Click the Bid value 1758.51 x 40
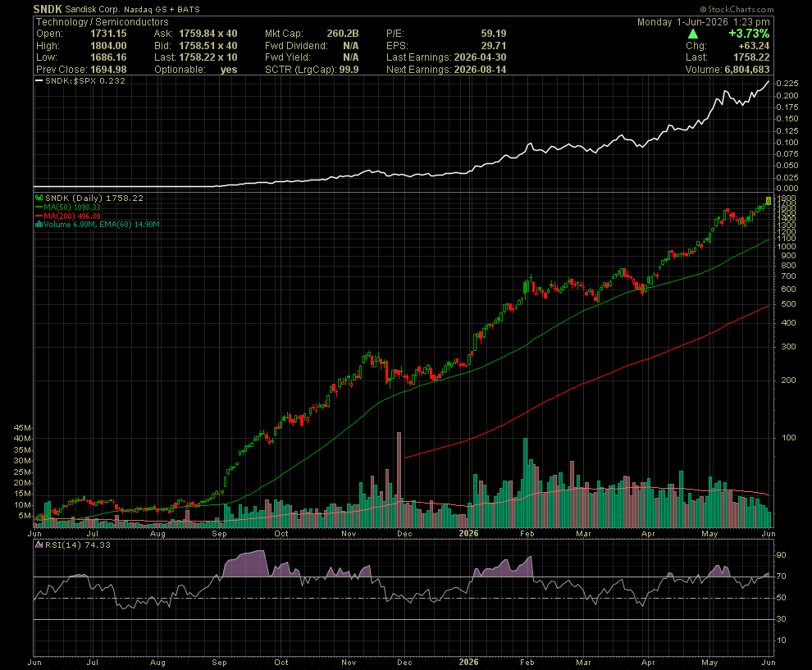The image size is (812, 670). point(208,46)
